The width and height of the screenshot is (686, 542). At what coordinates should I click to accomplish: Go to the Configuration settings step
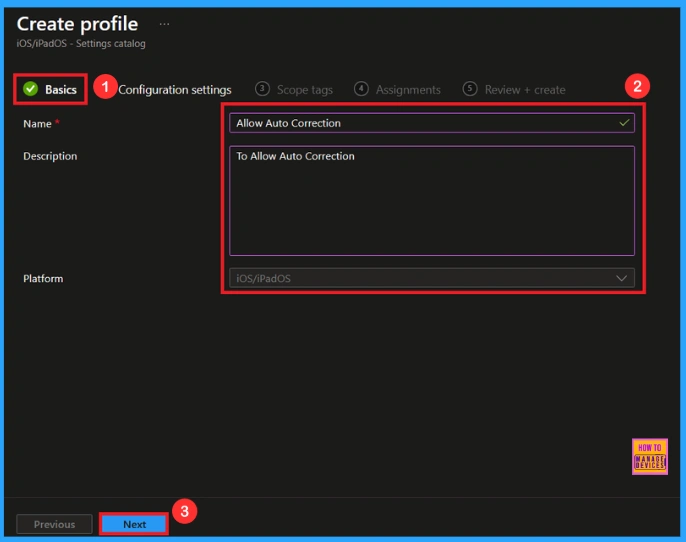click(x=175, y=90)
